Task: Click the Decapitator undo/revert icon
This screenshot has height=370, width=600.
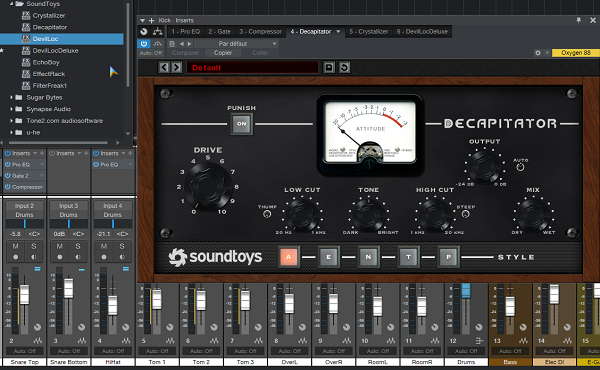Action: click(x=344, y=68)
